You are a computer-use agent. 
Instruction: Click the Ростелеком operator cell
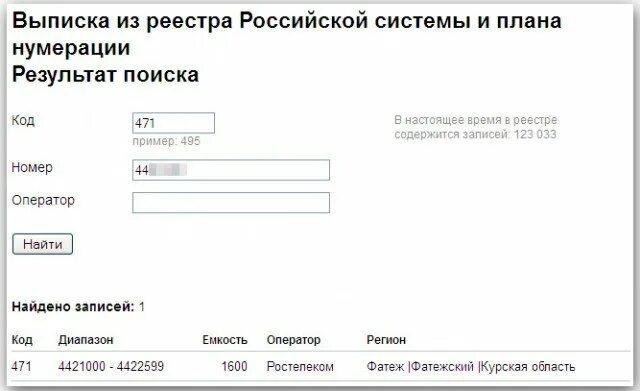coord(300,367)
